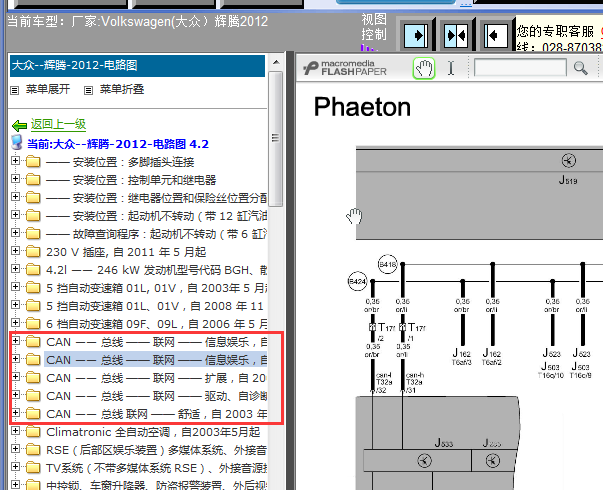This screenshot has height=490, width=603.
Task: Click folder icon for Climatronic 全自动空调
Action: pyautogui.click(x=33, y=432)
